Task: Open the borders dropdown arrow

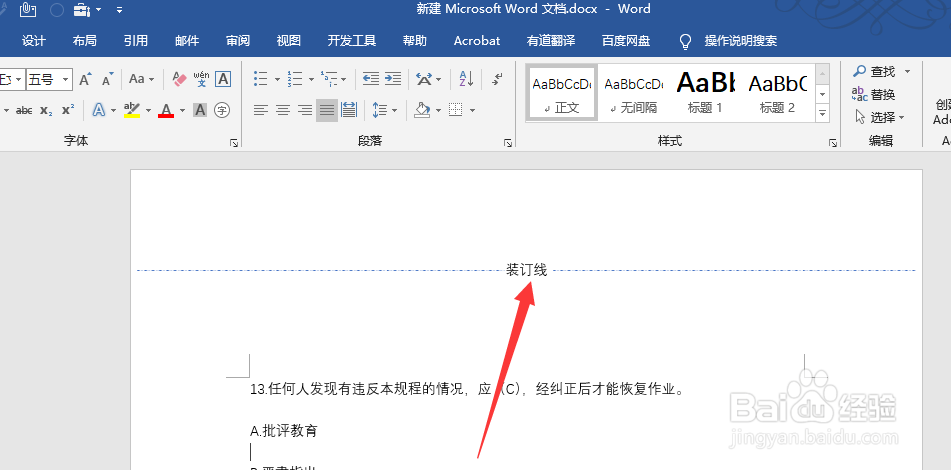Action: (x=472, y=110)
